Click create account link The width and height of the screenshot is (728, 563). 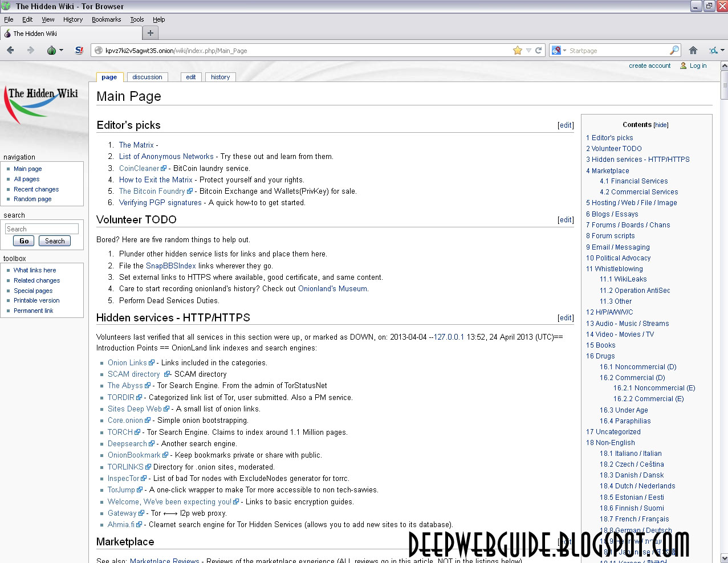click(650, 66)
